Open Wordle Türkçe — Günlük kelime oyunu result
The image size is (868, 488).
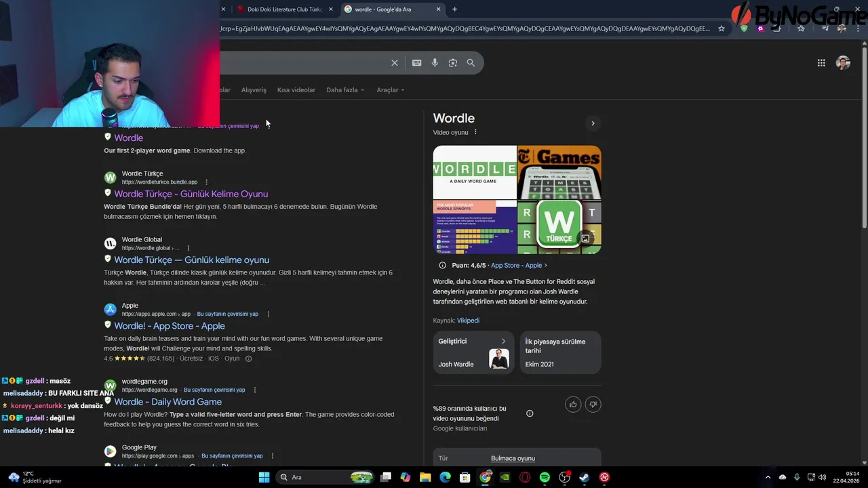[x=191, y=260]
